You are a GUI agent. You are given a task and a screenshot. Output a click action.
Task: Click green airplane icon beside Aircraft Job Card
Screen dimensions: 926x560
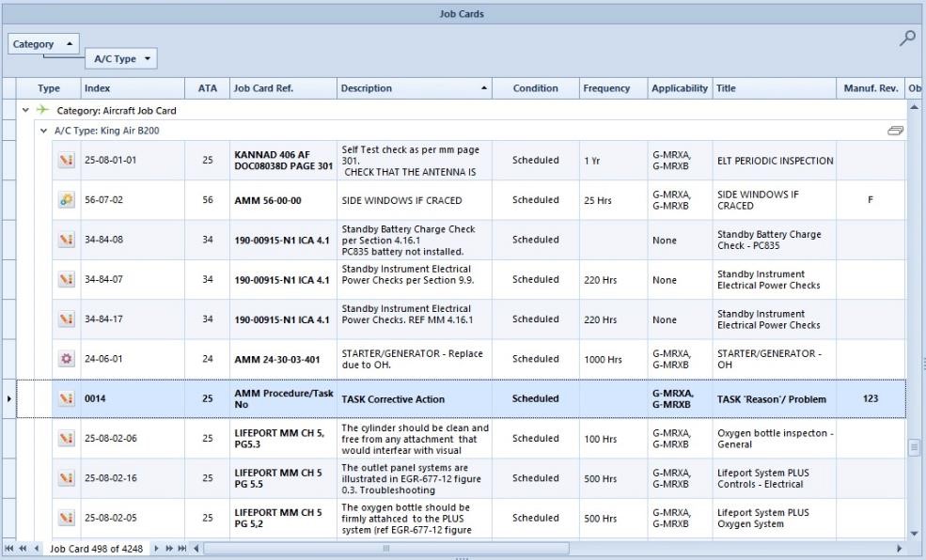(42, 110)
